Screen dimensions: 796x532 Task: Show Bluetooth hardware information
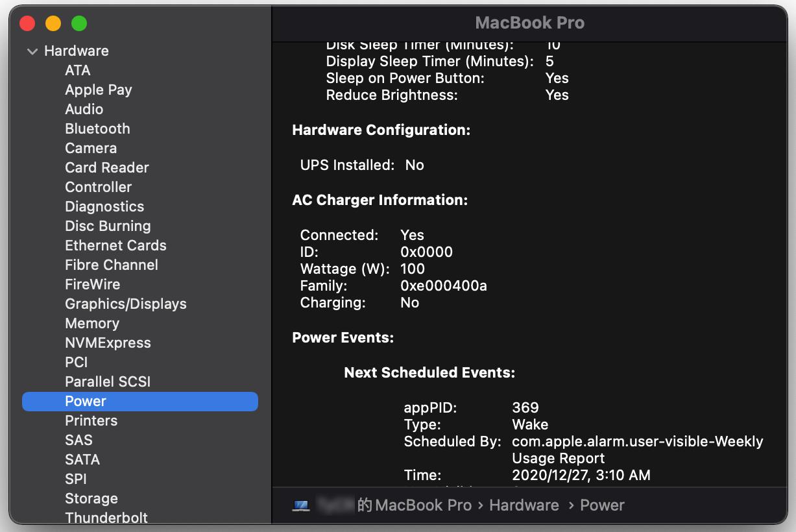[x=97, y=128]
